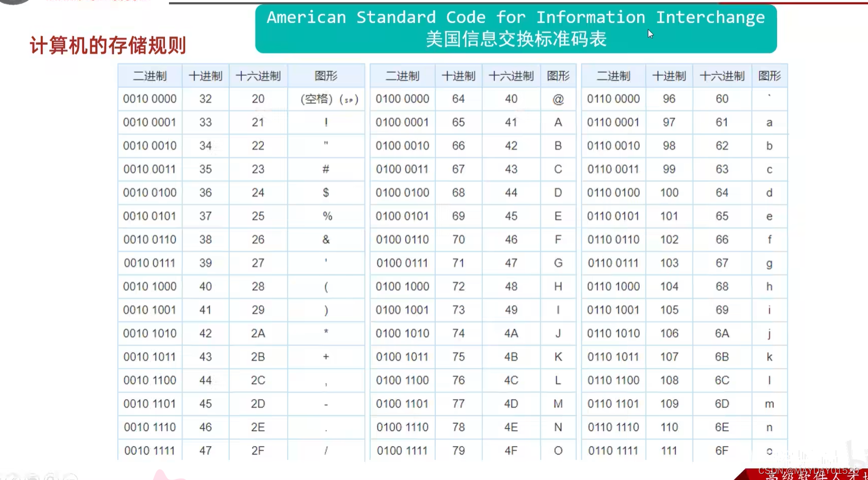Screen dimensions: 868x480
Task: Select binary cell 0100 1010
Action: (x=402, y=334)
